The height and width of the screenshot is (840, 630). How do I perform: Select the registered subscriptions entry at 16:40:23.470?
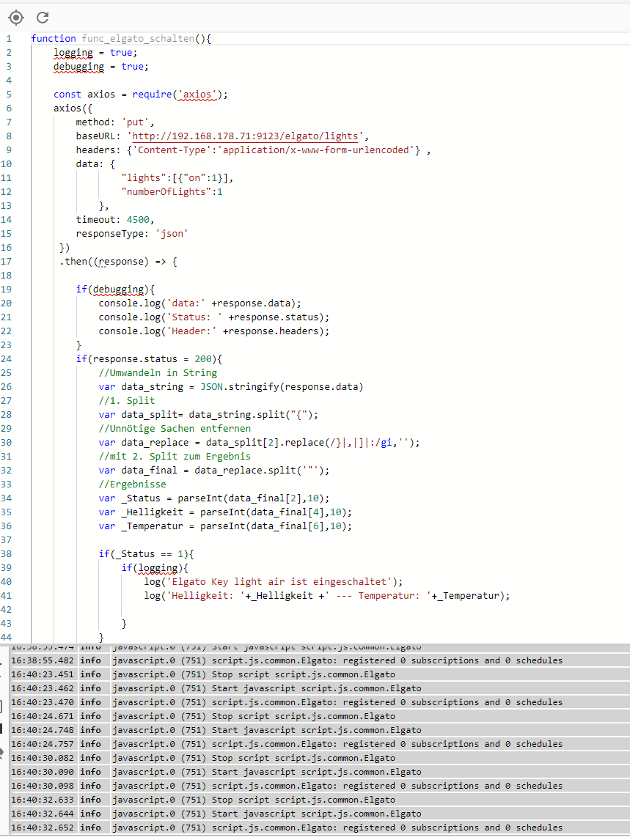320,702
